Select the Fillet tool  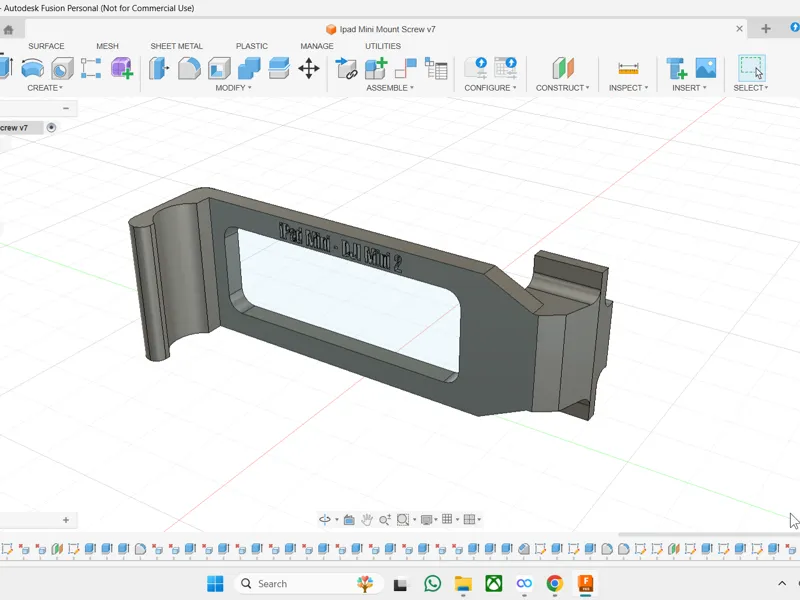[189, 68]
